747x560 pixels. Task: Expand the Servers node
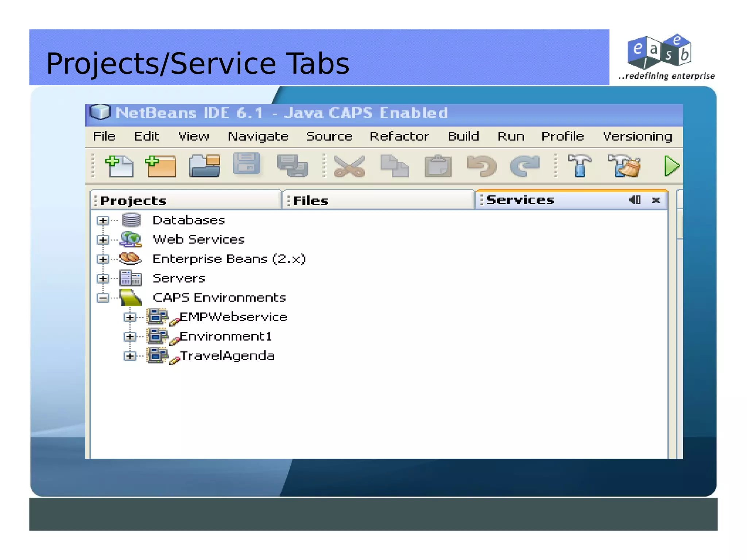103,279
